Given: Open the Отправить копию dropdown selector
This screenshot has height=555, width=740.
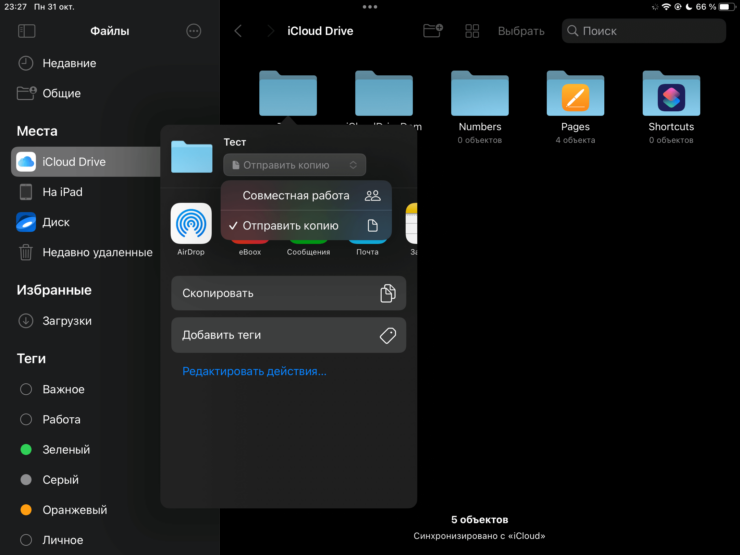Looking at the screenshot, I should point(294,165).
